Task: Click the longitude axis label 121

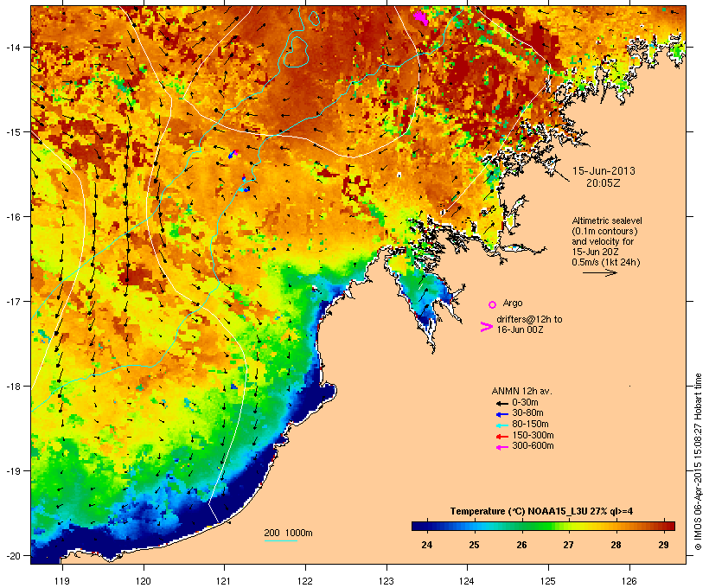Action: point(224,581)
